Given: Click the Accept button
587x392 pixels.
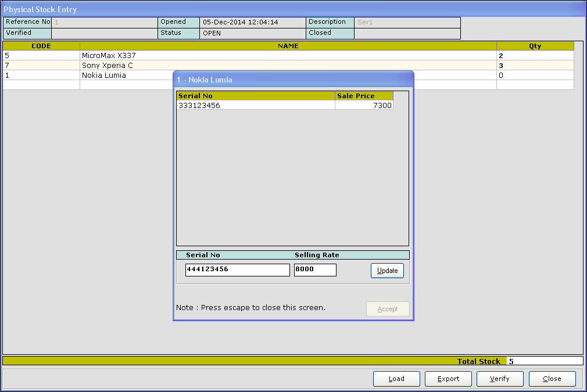Looking at the screenshot, I should pos(388,309).
